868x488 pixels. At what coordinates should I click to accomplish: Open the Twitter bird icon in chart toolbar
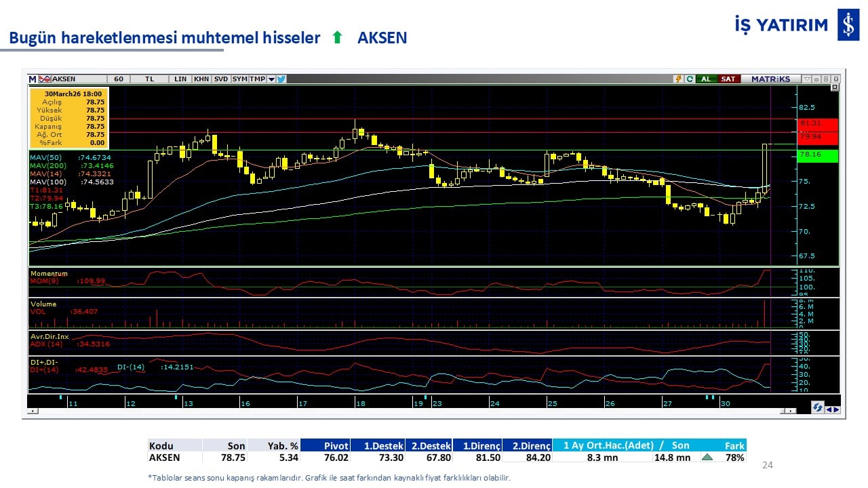[281, 79]
